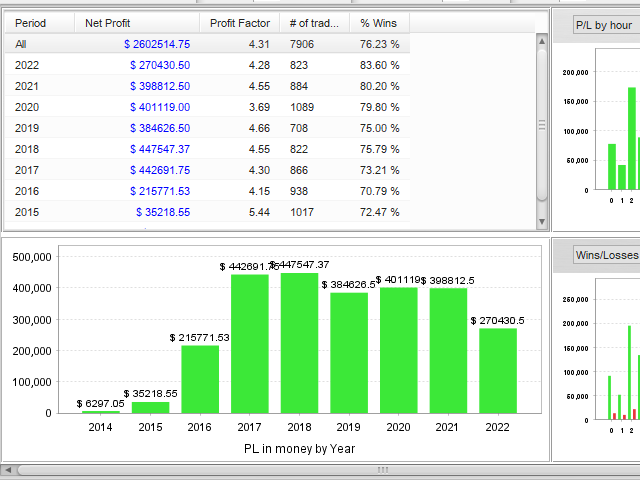Open the Wins/Losses chart selector dropdown
The image size is (640, 480).
(x=606, y=255)
